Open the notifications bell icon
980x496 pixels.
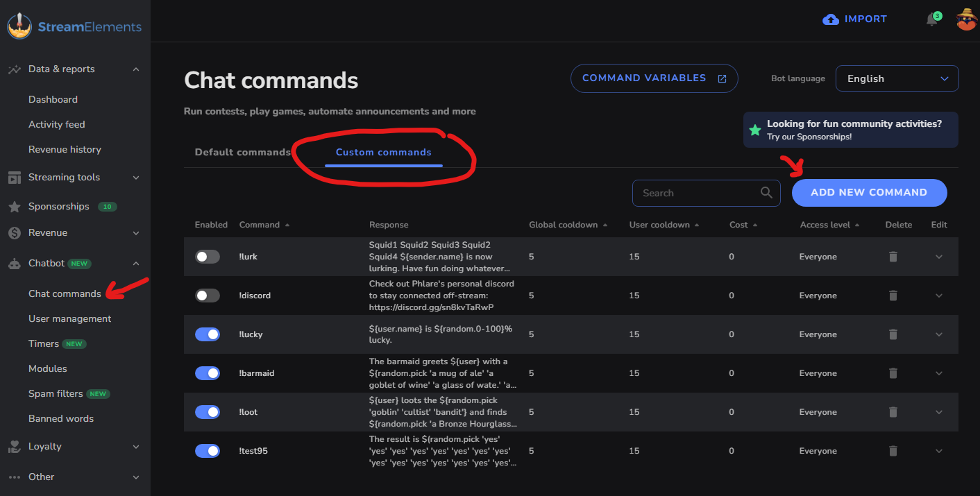pyautogui.click(x=932, y=19)
